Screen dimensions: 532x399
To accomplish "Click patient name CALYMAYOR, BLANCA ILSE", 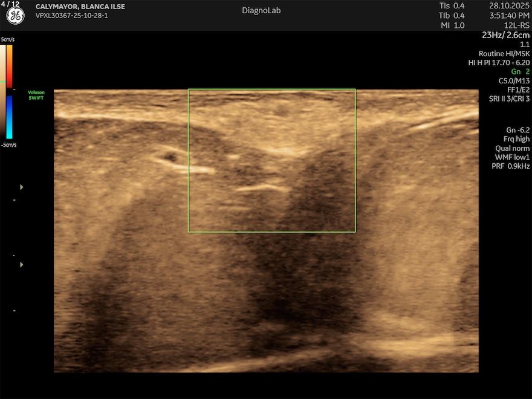I will (x=80, y=7).
